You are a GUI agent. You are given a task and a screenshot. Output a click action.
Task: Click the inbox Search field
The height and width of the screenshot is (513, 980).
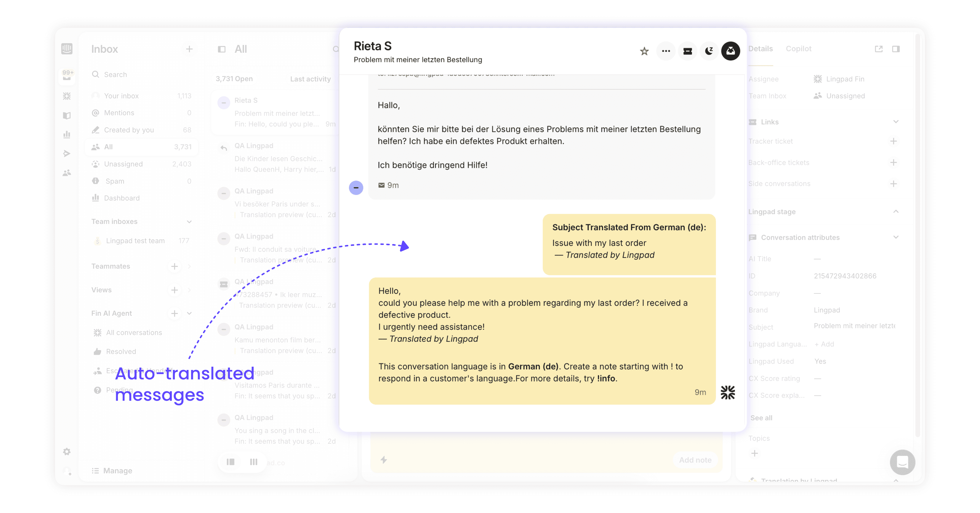point(116,75)
